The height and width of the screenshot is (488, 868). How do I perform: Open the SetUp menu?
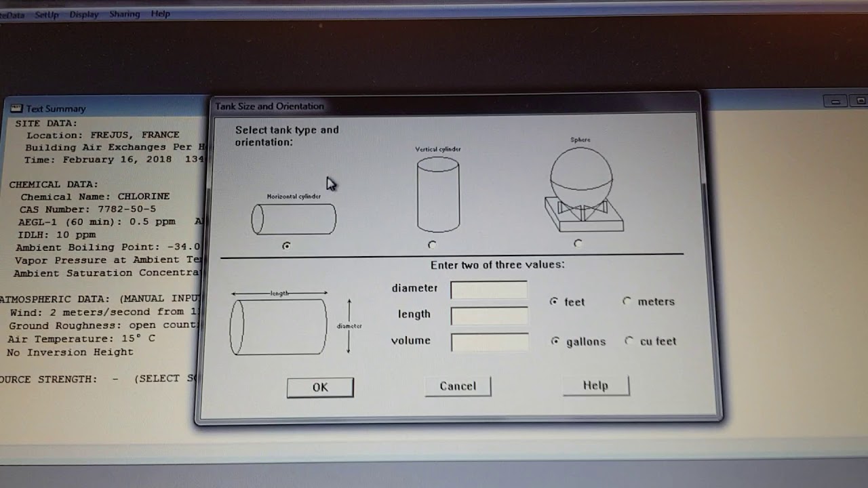(47, 14)
